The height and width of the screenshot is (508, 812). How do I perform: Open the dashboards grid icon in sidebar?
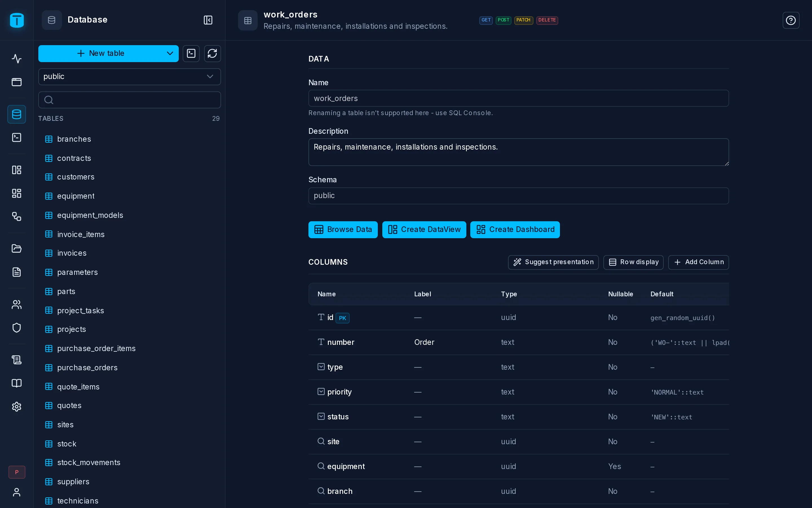(16, 193)
